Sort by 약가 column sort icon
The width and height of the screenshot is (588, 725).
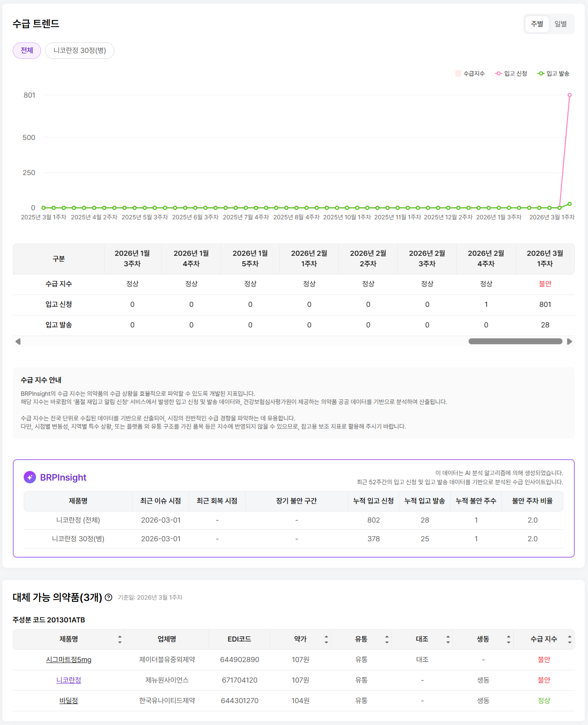coord(326,639)
